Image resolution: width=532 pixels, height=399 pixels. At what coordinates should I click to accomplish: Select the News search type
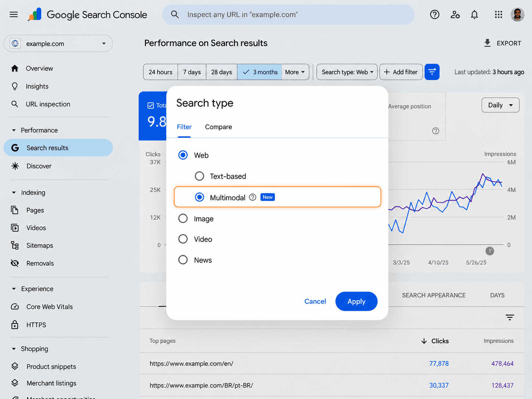(183, 260)
